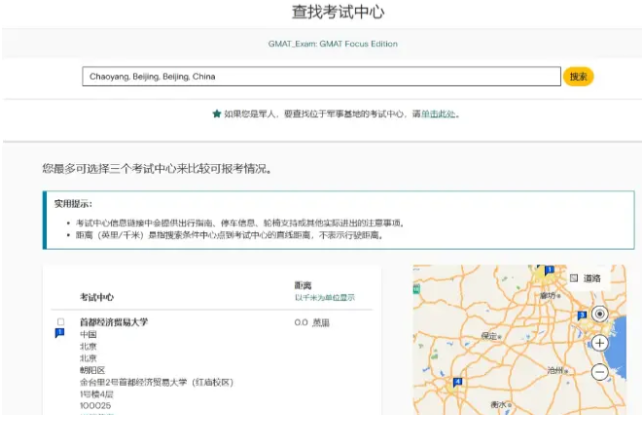Click the 1号楼4层 floor line
Image resolution: width=644 pixels, height=425 pixels.
[97, 395]
